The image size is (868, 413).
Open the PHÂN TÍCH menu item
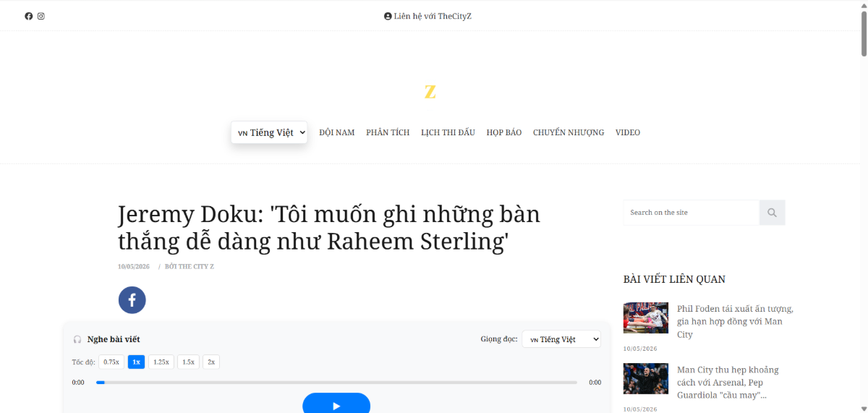(388, 132)
